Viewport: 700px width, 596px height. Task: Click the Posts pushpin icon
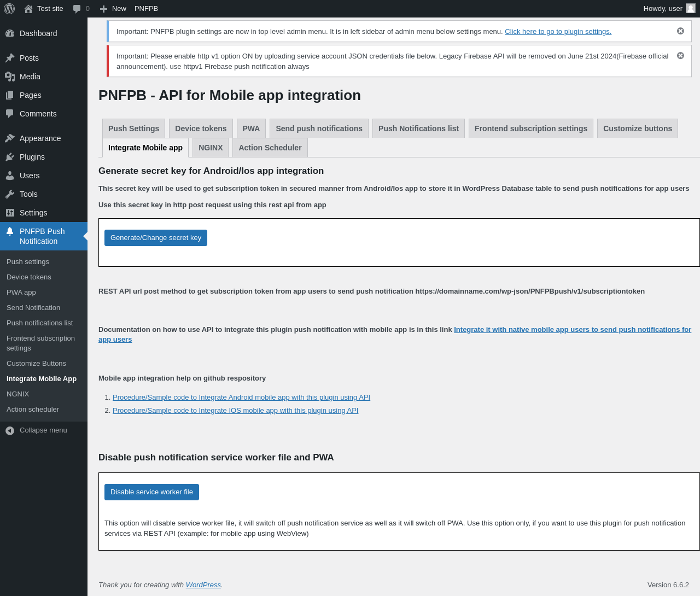[10, 58]
